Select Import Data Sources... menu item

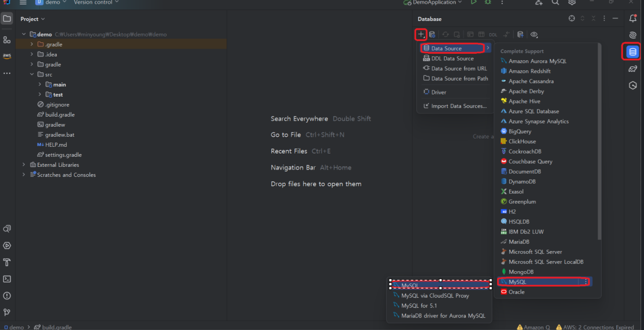pos(455,106)
